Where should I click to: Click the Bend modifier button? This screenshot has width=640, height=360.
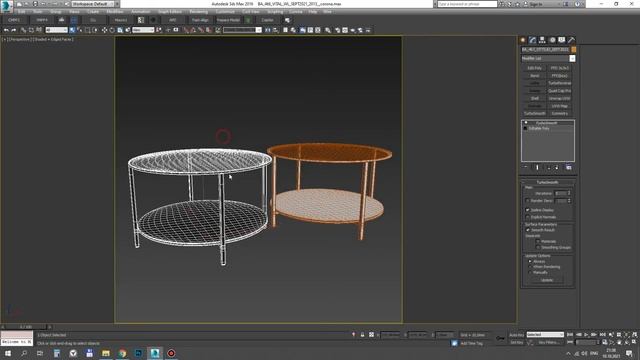pos(535,76)
